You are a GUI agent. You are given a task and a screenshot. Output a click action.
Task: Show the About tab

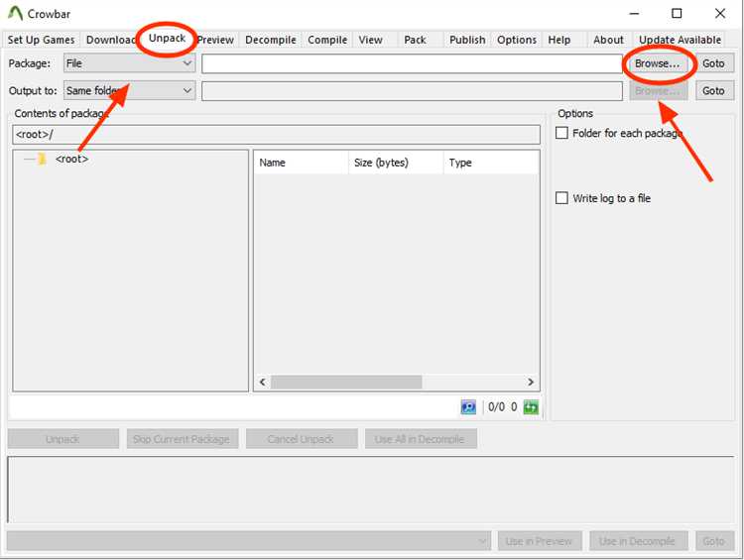pyautogui.click(x=608, y=40)
